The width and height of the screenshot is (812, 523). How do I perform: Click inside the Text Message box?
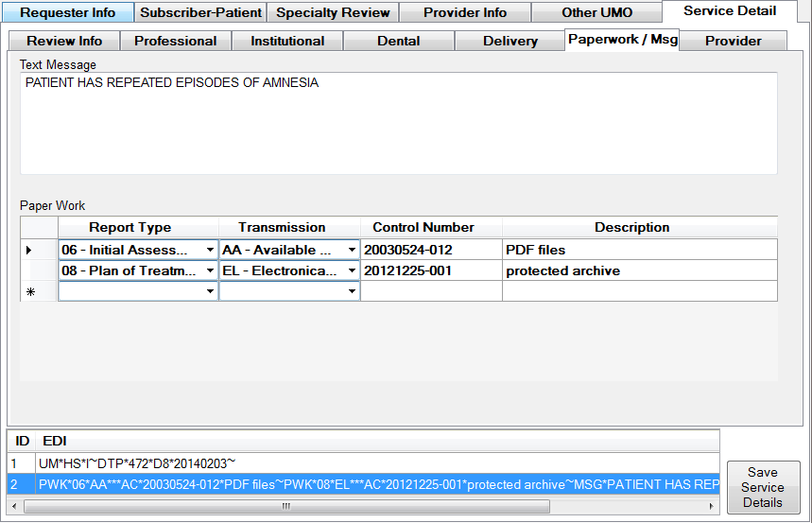click(x=397, y=123)
